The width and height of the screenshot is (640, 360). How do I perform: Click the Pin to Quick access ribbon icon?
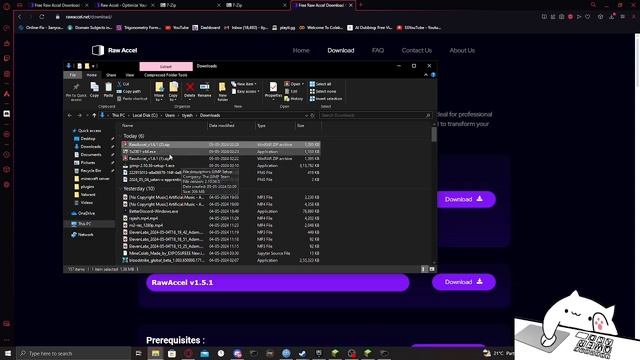(76, 91)
